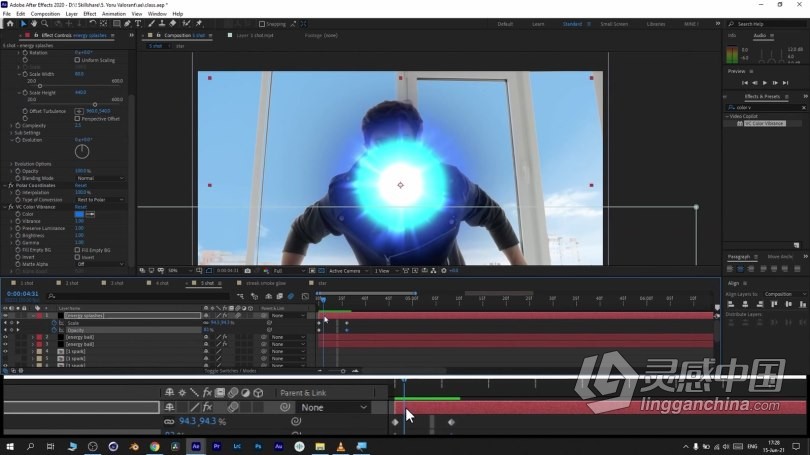Select the Clone Stamp tool
The height and width of the screenshot is (455, 810).
[x=162, y=24]
